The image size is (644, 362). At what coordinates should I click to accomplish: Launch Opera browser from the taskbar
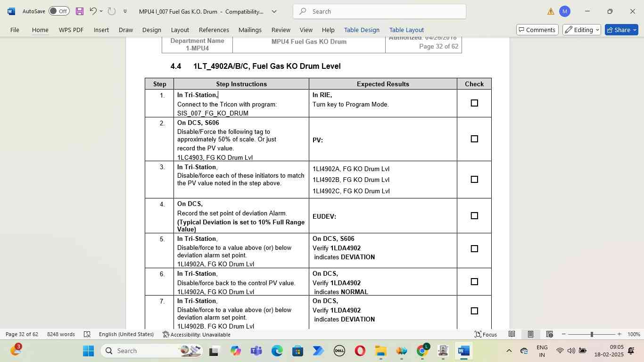[x=360, y=351]
